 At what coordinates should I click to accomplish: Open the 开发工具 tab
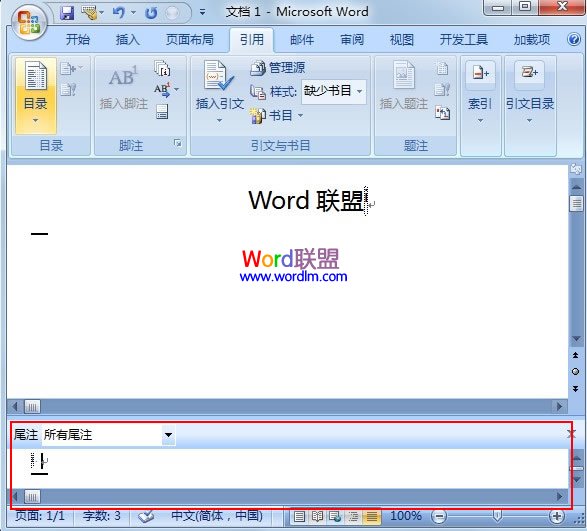(463, 39)
